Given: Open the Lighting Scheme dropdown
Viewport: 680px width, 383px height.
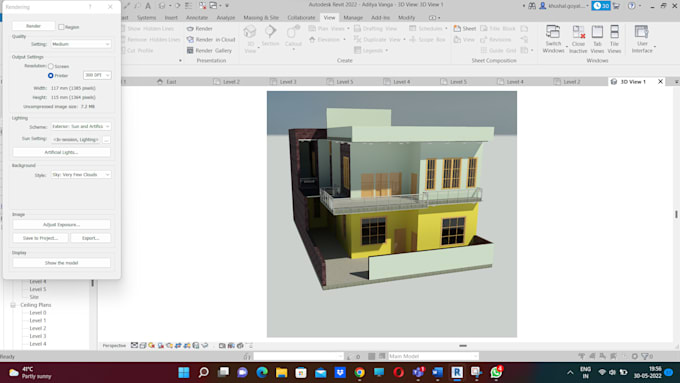Looking at the screenshot, I should tap(81, 126).
